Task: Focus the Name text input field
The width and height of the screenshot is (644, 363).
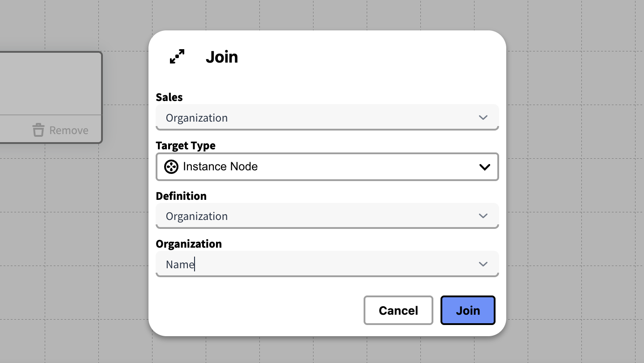Action: [313, 264]
